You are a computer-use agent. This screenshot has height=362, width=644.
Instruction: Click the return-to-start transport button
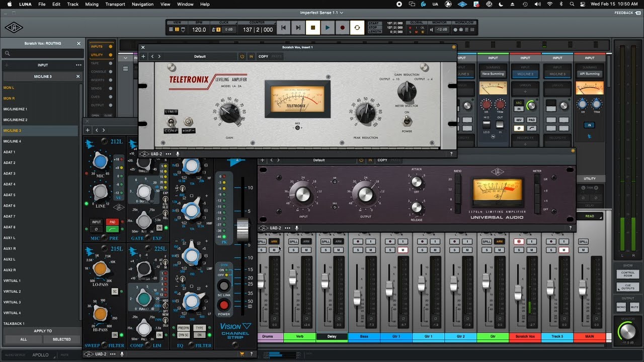coord(283,28)
